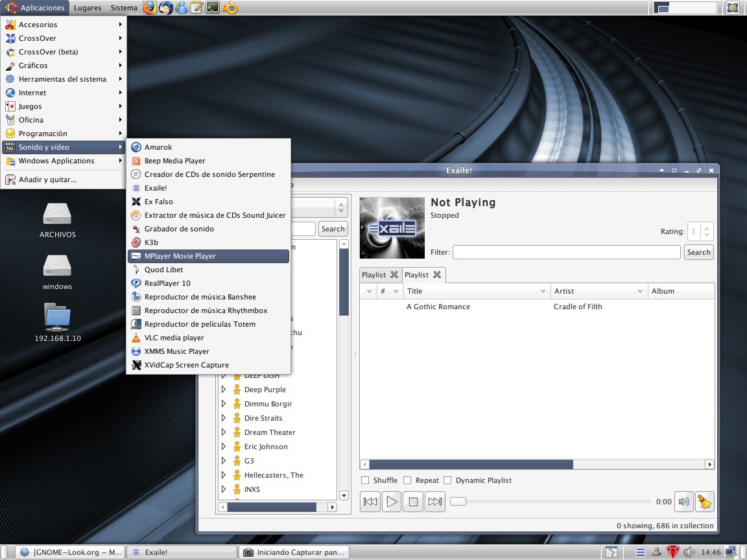This screenshot has width=747, height=560.
Task: Click the volume speaker button in Exaile
Action: [x=683, y=502]
